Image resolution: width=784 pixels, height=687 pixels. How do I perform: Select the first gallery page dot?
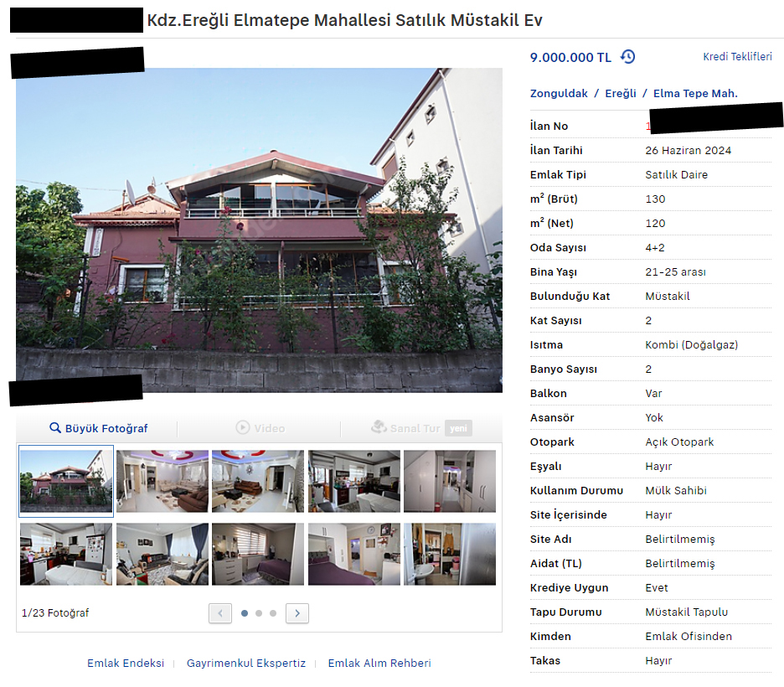click(245, 613)
